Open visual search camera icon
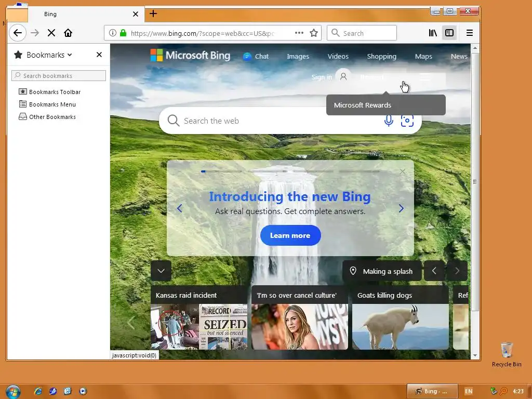The width and height of the screenshot is (532, 399). click(x=407, y=121)
